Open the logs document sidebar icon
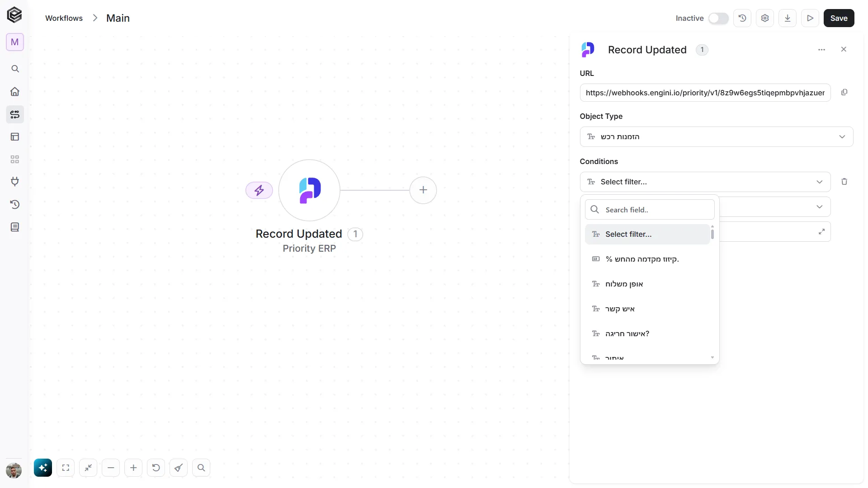Screen dimensions: 868x488 (15, 227)
